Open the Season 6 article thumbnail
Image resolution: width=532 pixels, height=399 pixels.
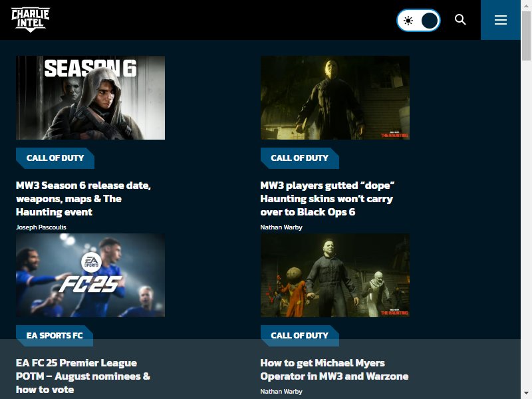point(90,98)
